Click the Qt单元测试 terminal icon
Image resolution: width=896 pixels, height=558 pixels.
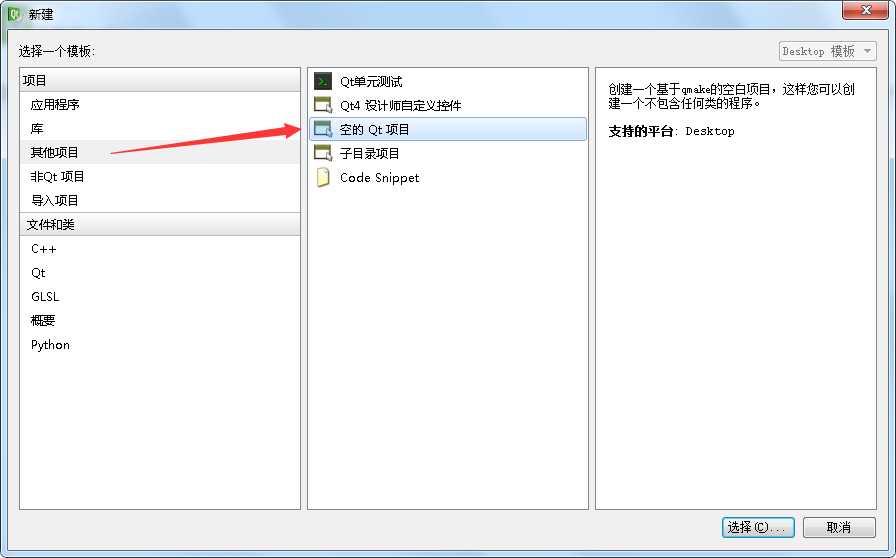[323, 81]
